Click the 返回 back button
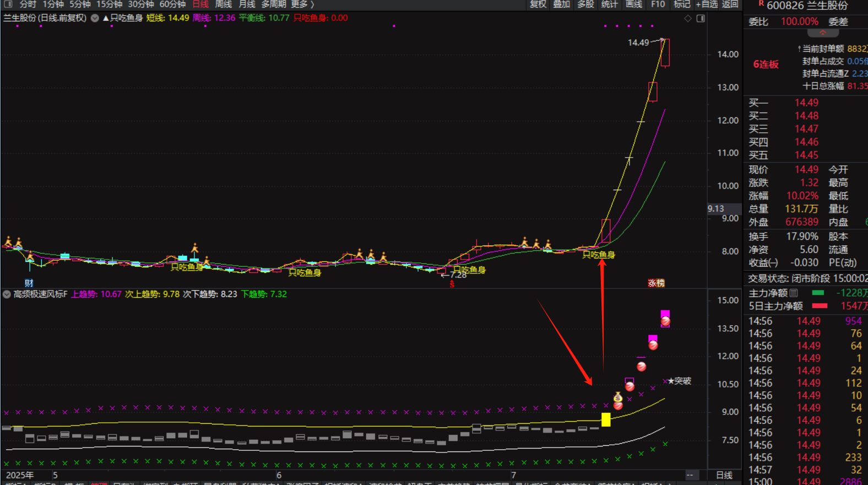Image resolution: width=868 pixels, height=485 pixels. [x=730, y=4]
